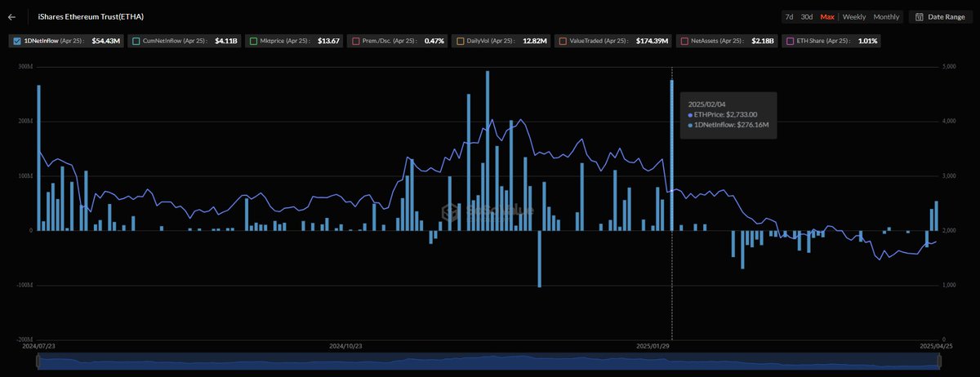Click the 2025/01/29 x-axis date label
This screenshot has width=980, height=377.
click(x=652, y=346)
